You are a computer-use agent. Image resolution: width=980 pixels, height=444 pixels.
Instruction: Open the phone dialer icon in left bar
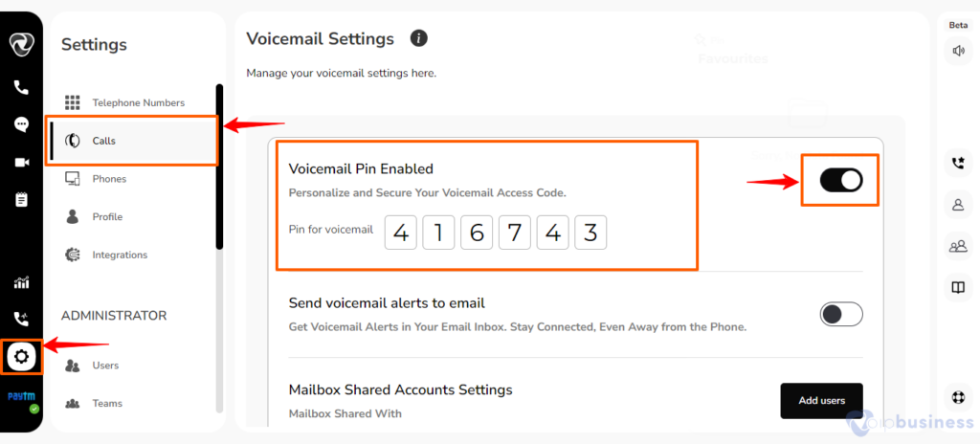(21, 87)
